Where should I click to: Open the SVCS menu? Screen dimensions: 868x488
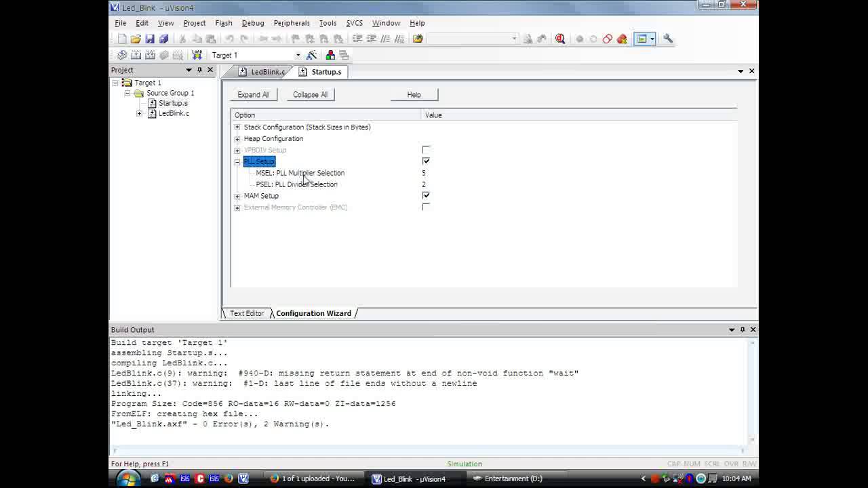(355, 23)
